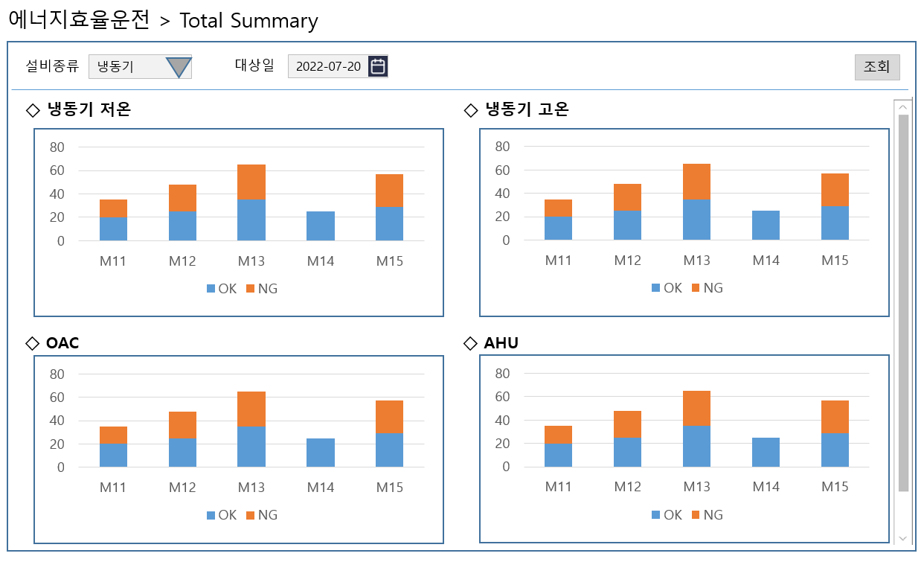This screenshot has width=924, height=562.
Task: Click the blue OK legend swatch in 냉동기 저온
Action: [211, 289]
